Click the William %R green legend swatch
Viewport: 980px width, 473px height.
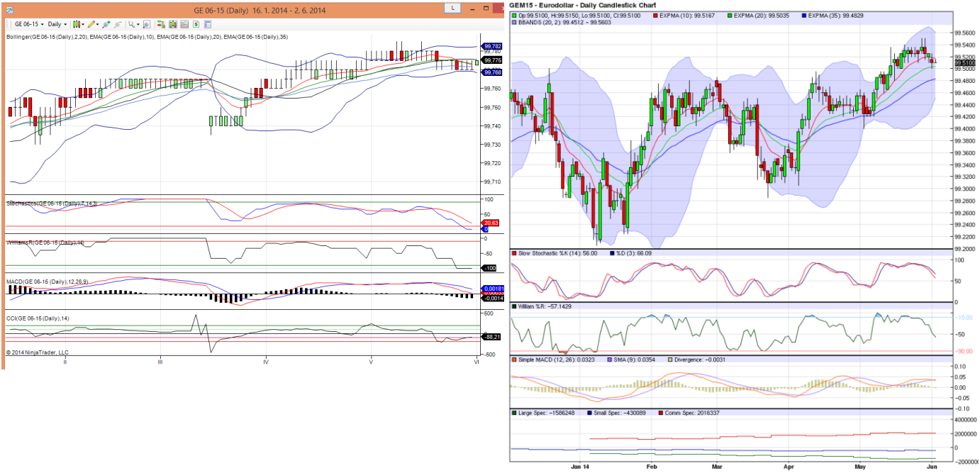tap(513, 306)
